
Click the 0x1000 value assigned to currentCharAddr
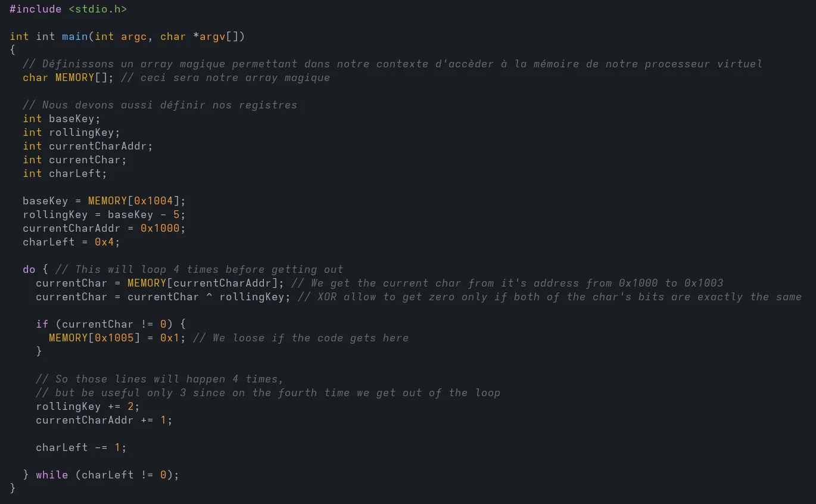(160, 228)
